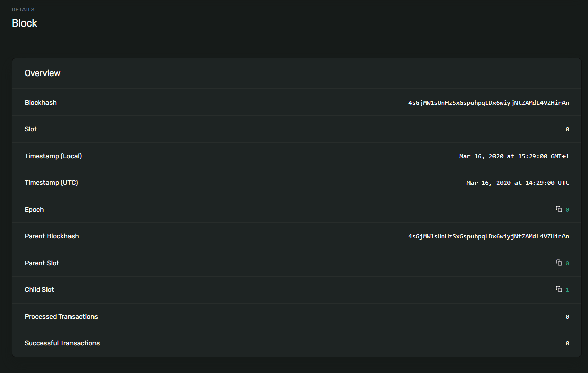Screen dimensions: 588x373
Task: Click the copy icon beside Parent Slot
Action: point(559,263)
